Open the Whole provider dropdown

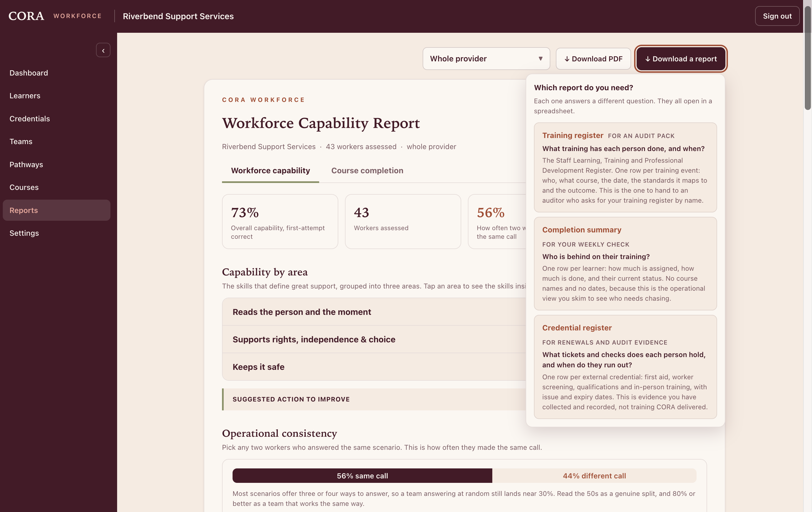pos(486,59)
